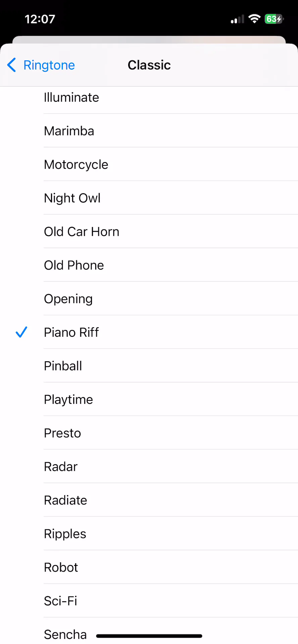The image size is (298, 644).
Task: Select the Ripples ringtone
Action: pos(65,534)
